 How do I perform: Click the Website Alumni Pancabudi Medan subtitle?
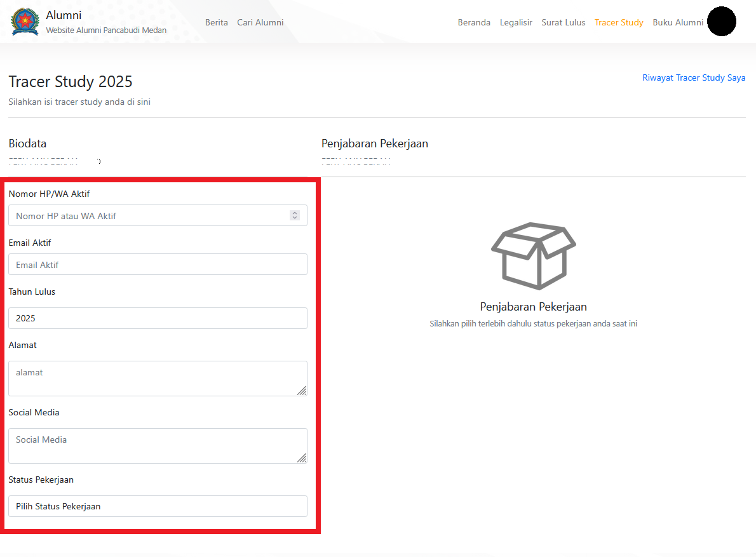coord(106,30)
